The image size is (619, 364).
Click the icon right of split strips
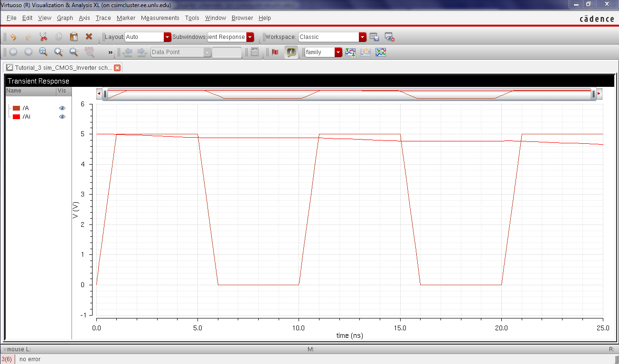pos(366,52)
